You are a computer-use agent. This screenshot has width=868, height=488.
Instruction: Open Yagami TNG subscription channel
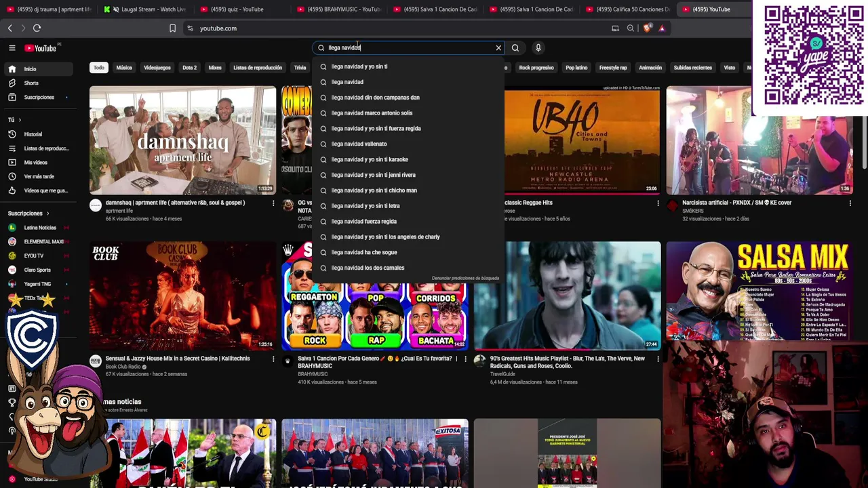(38, 284)
